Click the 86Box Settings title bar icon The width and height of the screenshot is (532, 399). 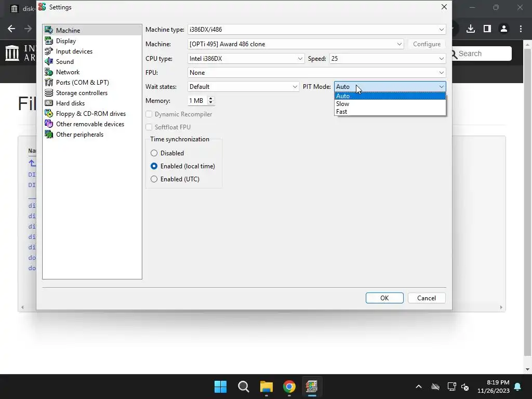click(x=42, y=7)
